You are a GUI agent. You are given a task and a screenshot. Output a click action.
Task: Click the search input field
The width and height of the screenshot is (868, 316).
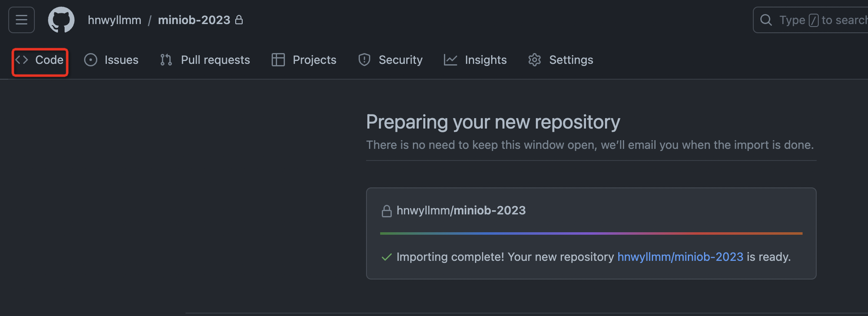(x=811, y=20)
